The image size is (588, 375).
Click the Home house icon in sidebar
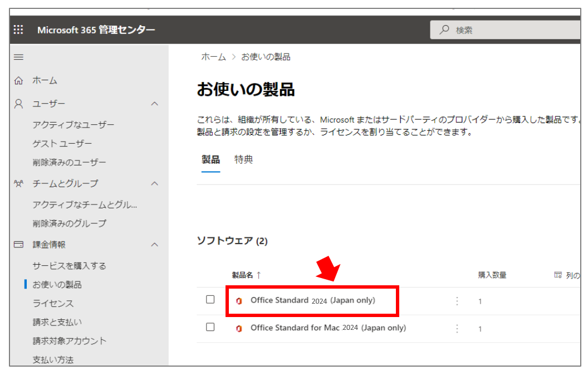coord(19,81)
